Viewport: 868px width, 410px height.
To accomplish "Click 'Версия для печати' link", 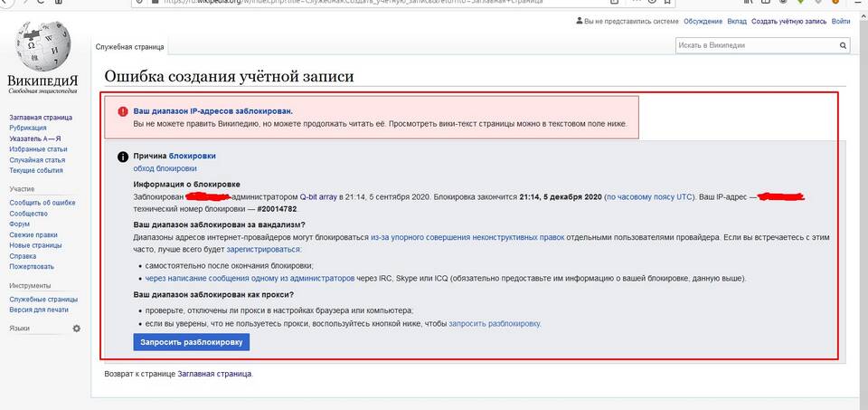I will point(39,310).
